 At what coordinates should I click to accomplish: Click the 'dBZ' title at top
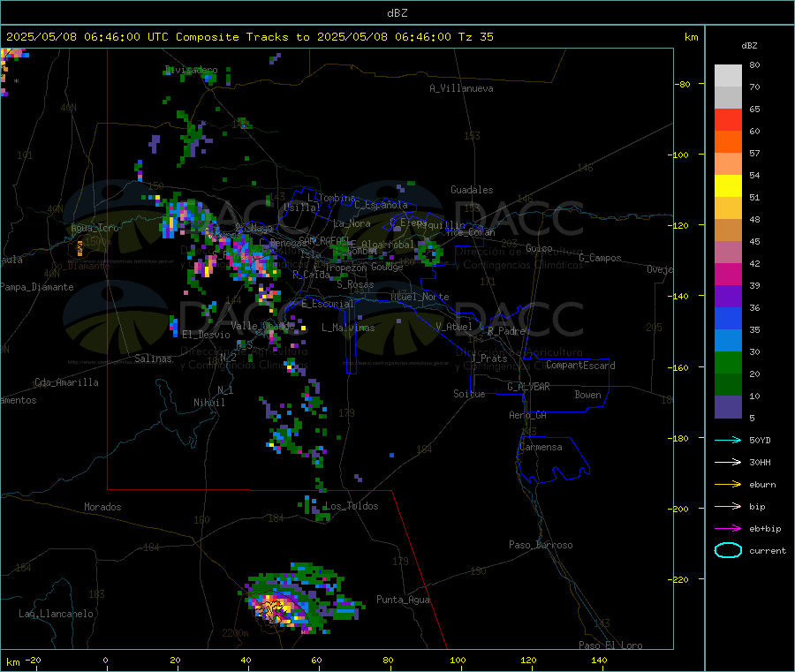[x=397, y=13]
